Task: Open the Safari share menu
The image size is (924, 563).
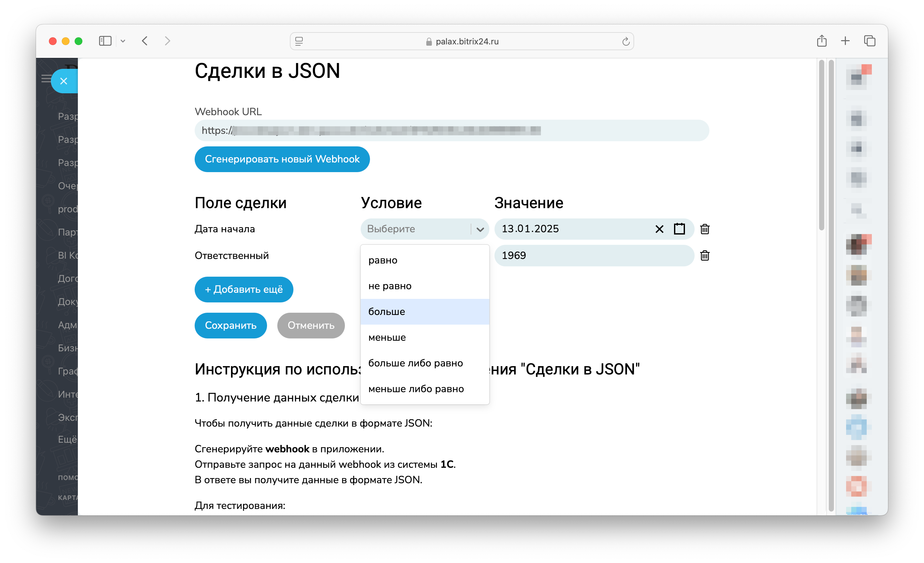Action: click(821, 41)
